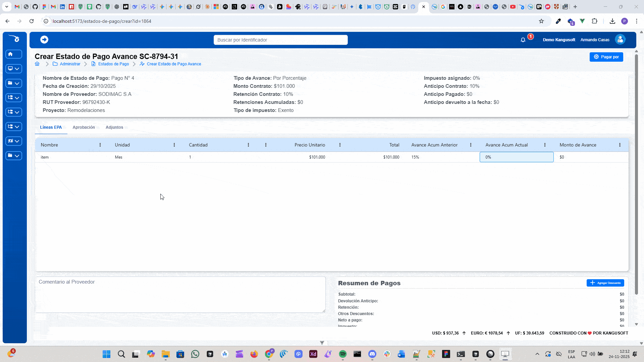644x362 pixels.
Task: Open the Monto de Avance column menu
Action: pos(620,145)
